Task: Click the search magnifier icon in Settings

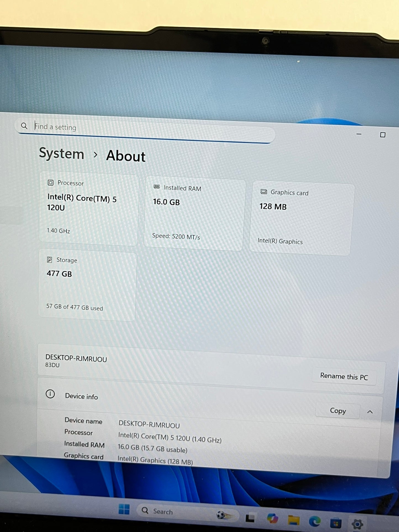Action: (x=24, y=126)
